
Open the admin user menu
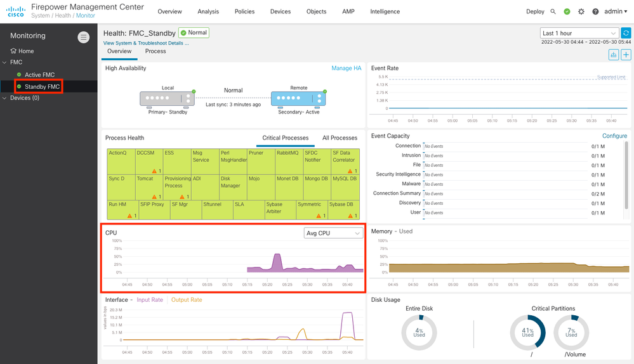(616, 11)
